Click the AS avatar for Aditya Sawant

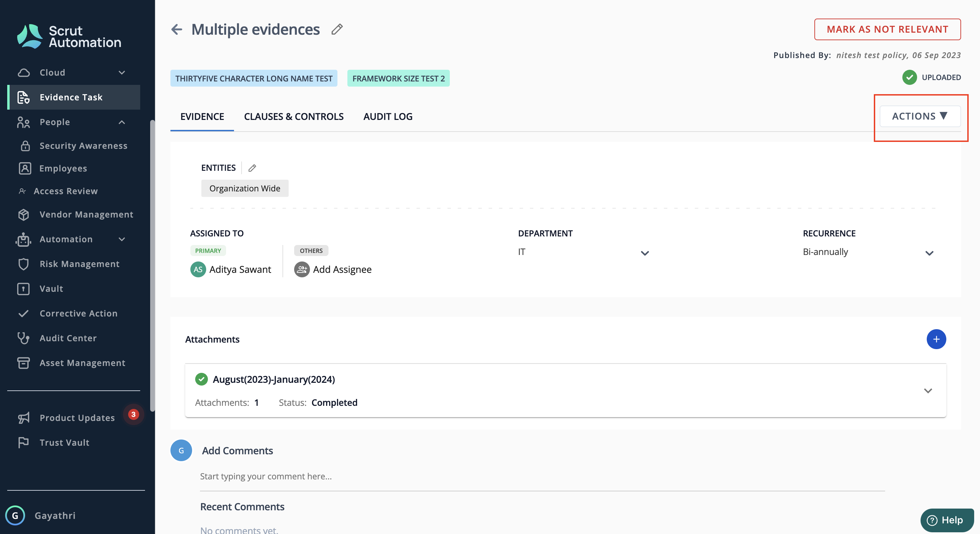(198, 269)
